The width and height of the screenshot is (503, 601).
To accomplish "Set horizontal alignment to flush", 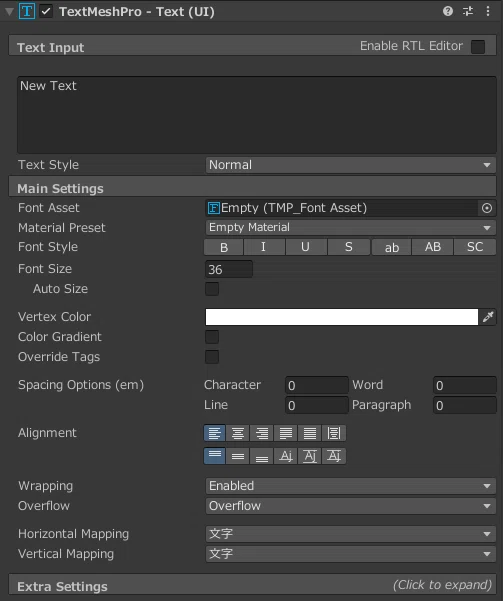I will (310, 433).
